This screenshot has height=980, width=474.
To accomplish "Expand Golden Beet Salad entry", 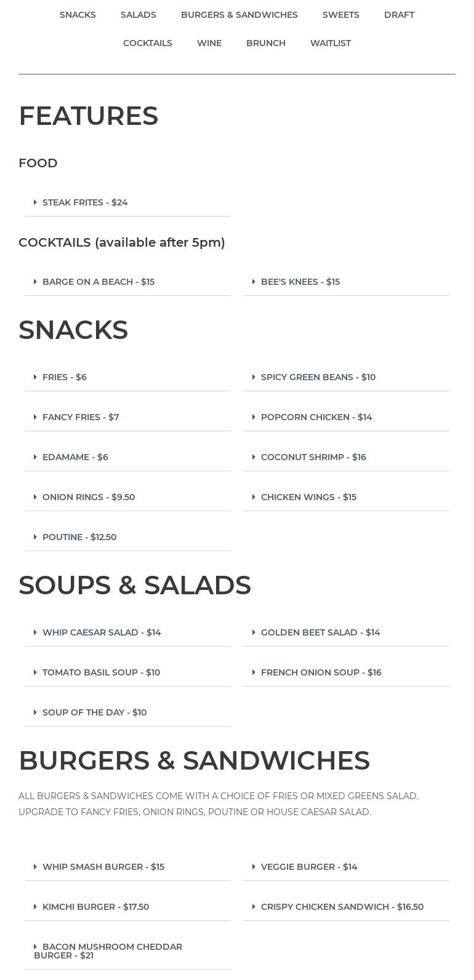I will (346, 632).
